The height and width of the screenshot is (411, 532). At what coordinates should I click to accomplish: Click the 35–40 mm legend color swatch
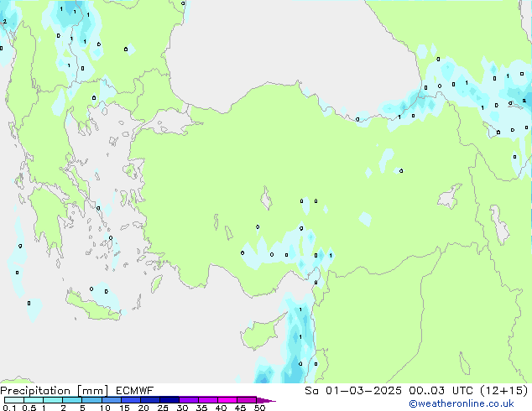(208, 400)
